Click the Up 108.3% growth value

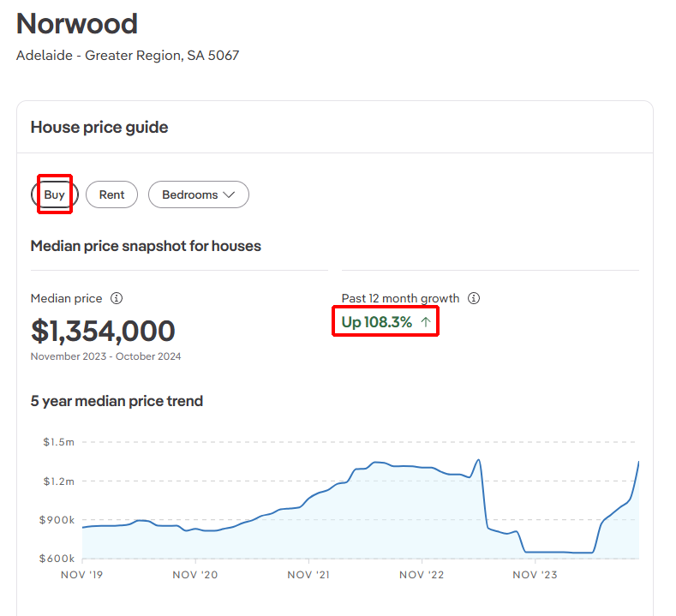tap(377, 323)
